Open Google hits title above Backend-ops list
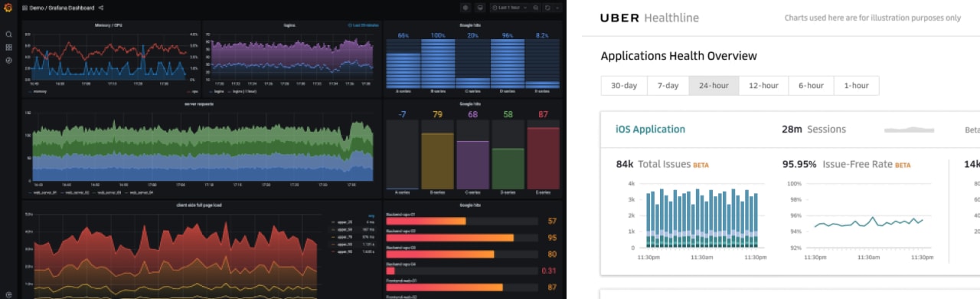Image resolution: width=980 pixels, height=299 pixels. pyautogui.click(x=470, y=205)
